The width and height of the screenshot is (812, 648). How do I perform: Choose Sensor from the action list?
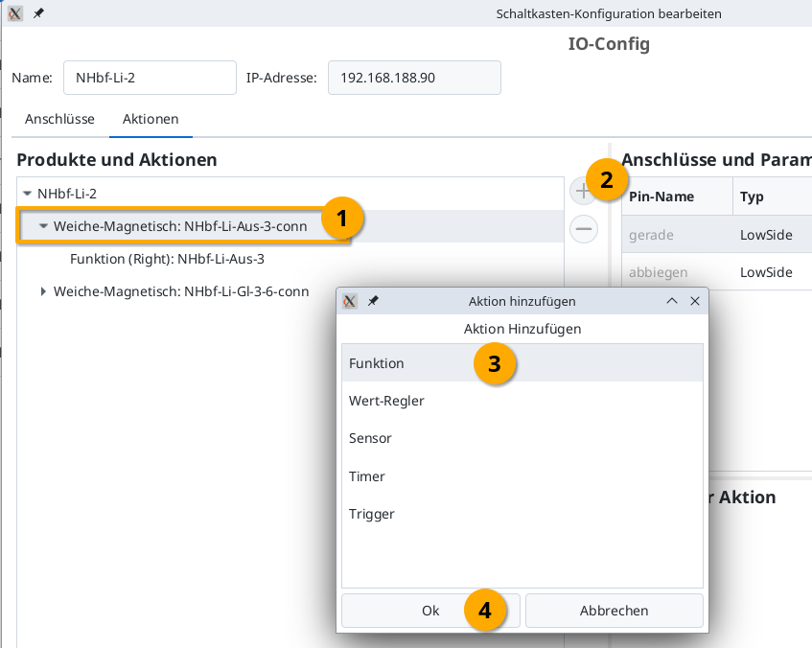[370, 438]
